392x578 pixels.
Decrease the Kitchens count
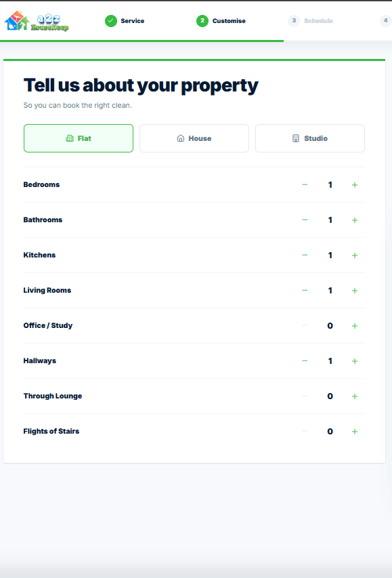tap(305, 255)
